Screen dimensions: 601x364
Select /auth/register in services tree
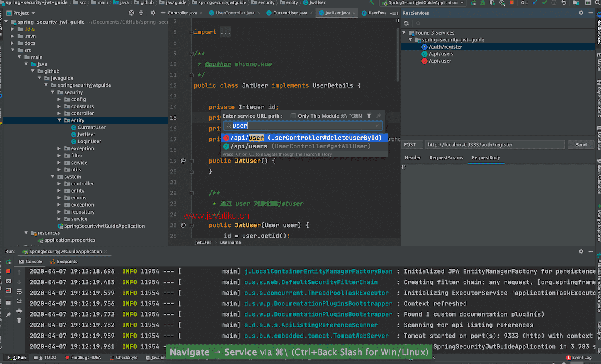click(x=446, y=47)
